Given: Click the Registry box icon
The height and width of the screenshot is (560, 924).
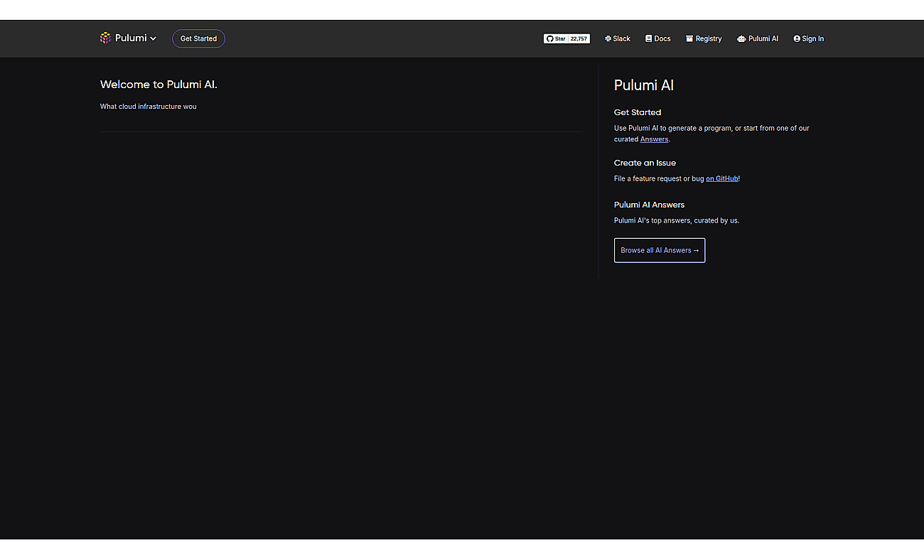Looking at the screenshot, I should coord(689,38).
